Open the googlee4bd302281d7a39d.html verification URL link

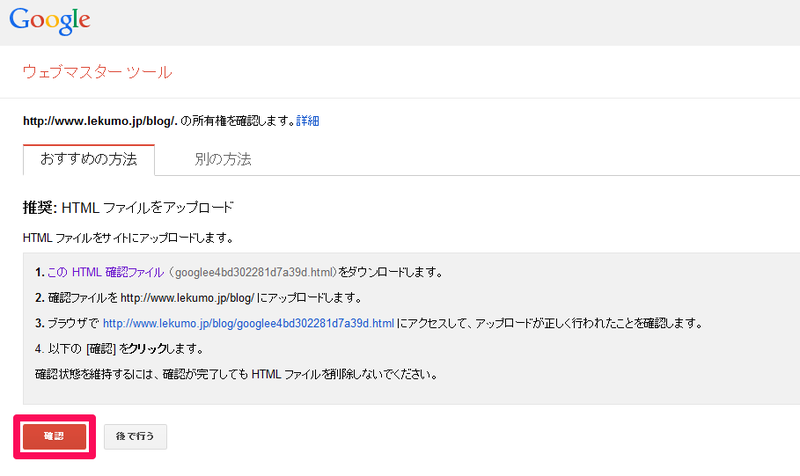click(x=248, y=323)
